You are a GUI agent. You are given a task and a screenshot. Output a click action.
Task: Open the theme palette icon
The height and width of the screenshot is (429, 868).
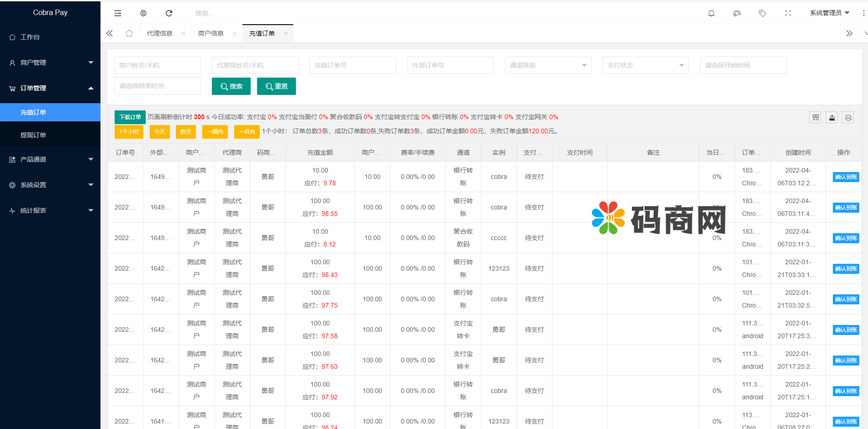tap(736, 13)
